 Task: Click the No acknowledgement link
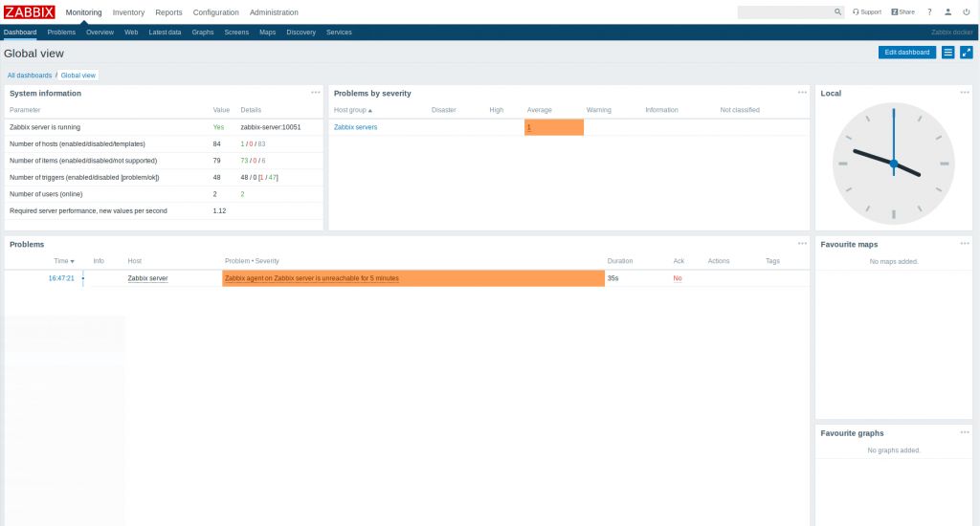tap(678, 278)
